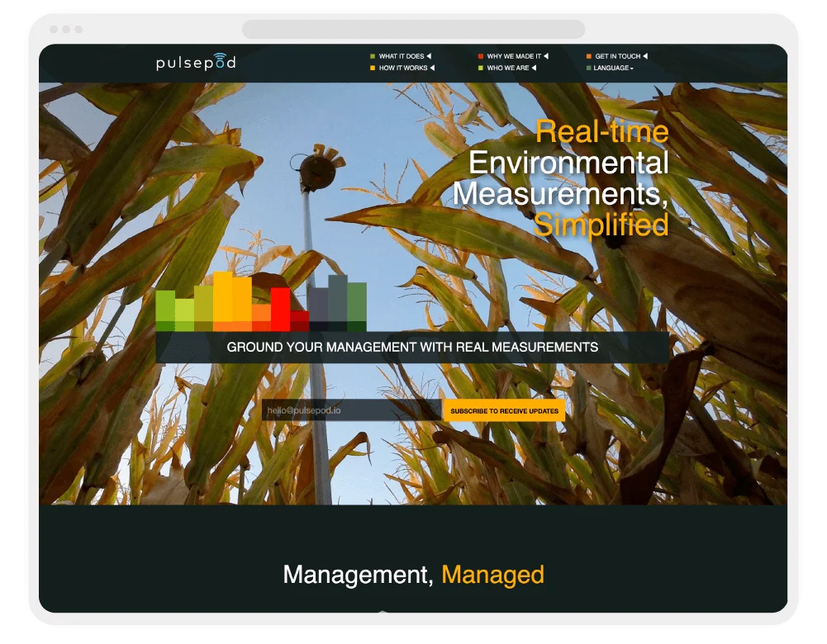This screenshot has width=827, height=644.
Task: Select the red square beside Why We Made It
Action: pos(481,56)
